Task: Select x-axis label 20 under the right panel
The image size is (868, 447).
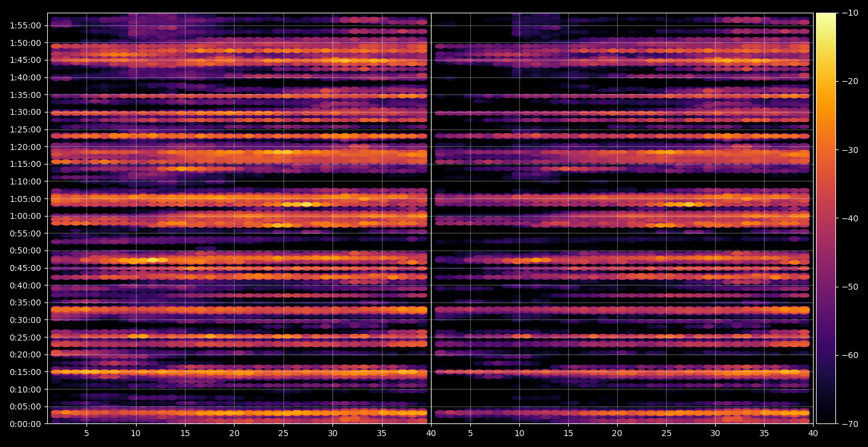Action: point(617,434)
